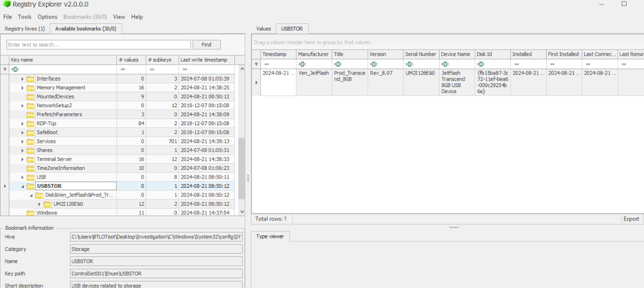Click the folder icon next to TimeZoneInformation
This screenshot has height=288, width=644.
(30, 168)
